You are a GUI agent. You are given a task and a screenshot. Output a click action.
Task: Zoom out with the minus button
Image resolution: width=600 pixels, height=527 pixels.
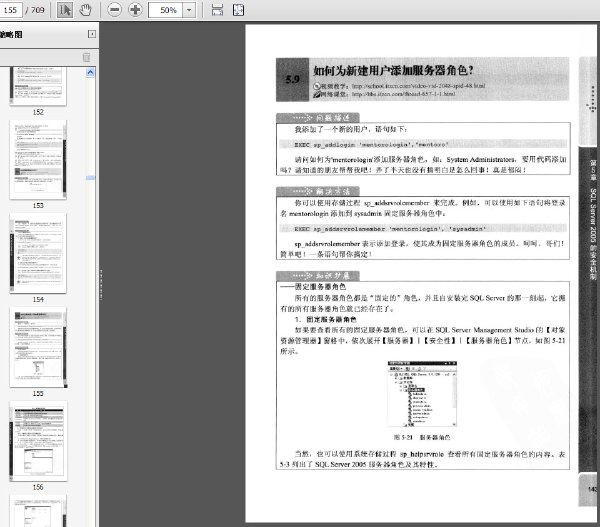click(114, 10)
